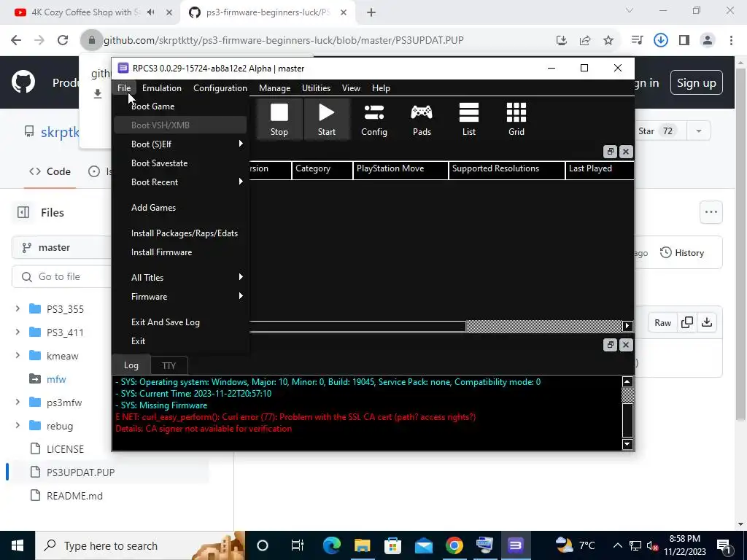This screenshot has width=747, height=560.
Task: Open RPCS3 from the taskbar
Action: coord(515,545)
